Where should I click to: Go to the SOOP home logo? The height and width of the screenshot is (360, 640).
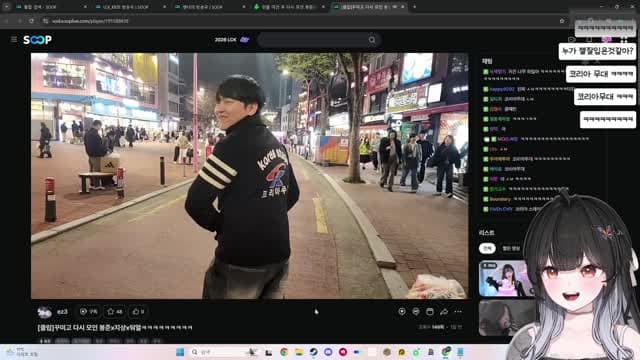coord(37,40)
